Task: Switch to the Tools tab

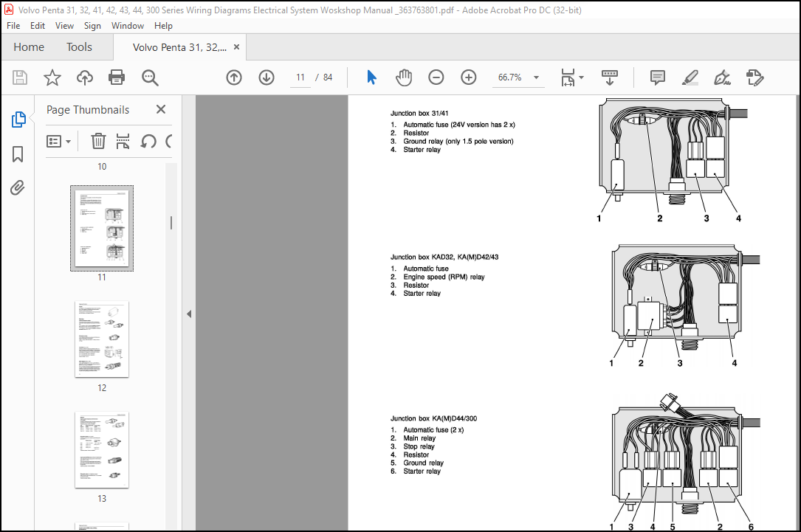Action: 79,47
